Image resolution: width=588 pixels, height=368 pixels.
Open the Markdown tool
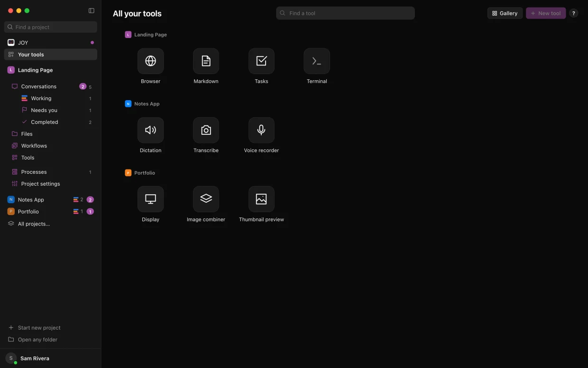pos(206,61)
